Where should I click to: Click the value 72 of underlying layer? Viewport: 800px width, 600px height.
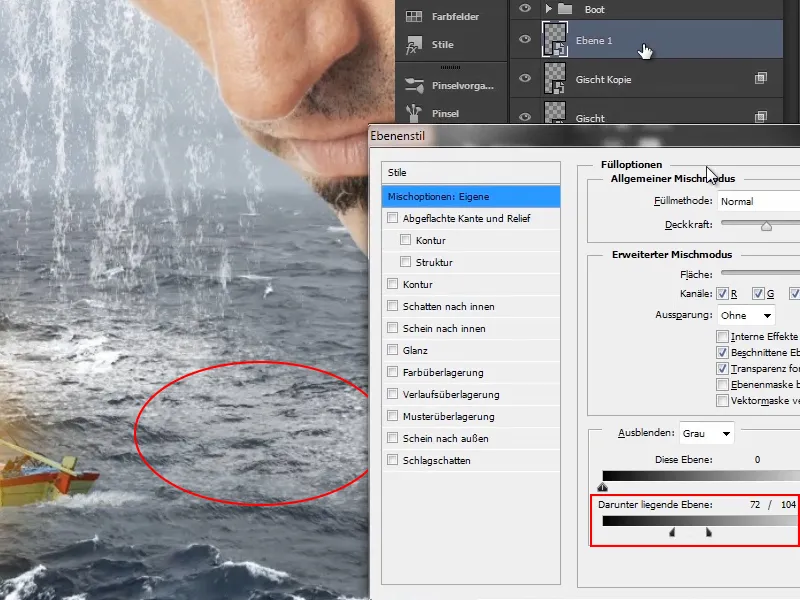755,505
